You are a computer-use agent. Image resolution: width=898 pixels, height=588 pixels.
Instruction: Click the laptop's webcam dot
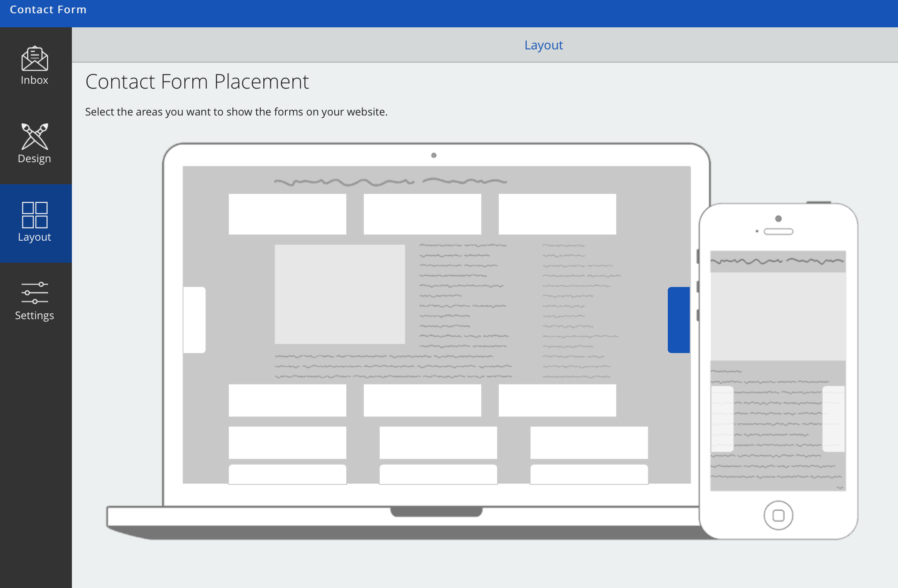pyautogui.click(x=434, y=155)
